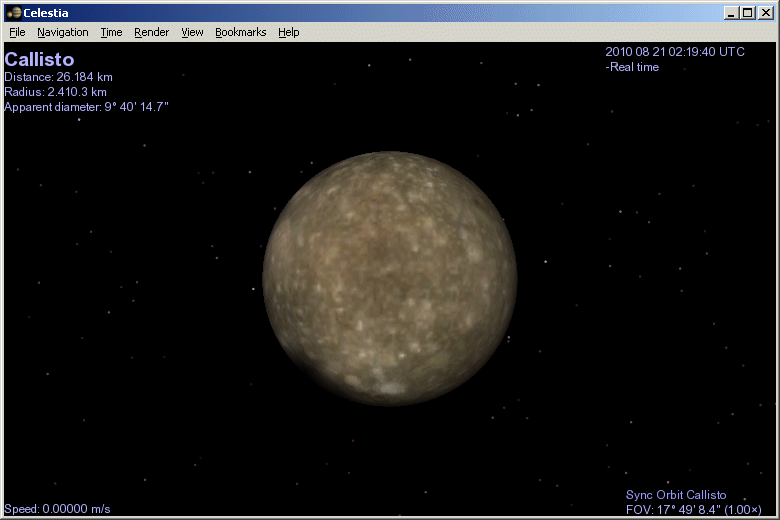Click the UTC date and time readout

tap(675, 52)
